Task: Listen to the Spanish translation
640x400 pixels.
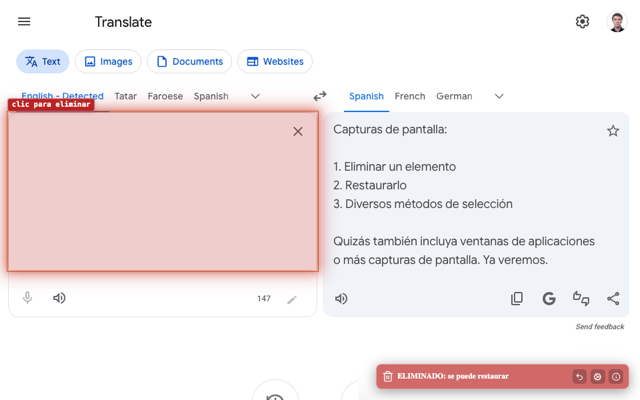Action: pyautogui.click(x=341, y=299)
